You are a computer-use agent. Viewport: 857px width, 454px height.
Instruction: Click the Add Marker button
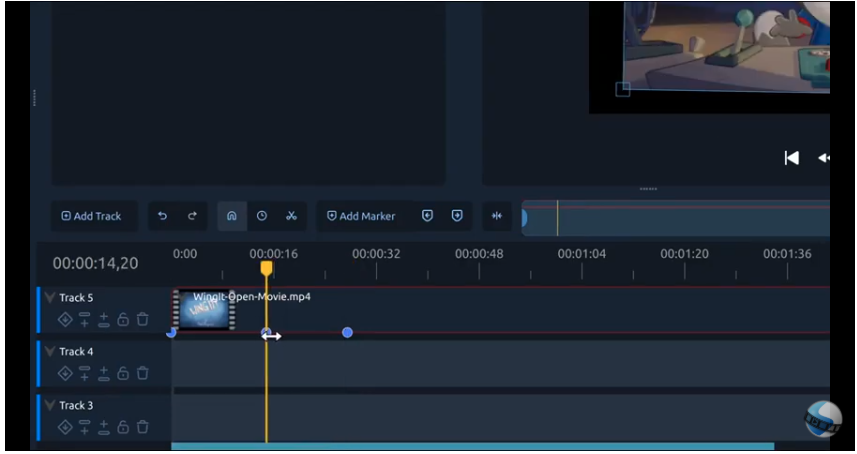pos(361,216)
